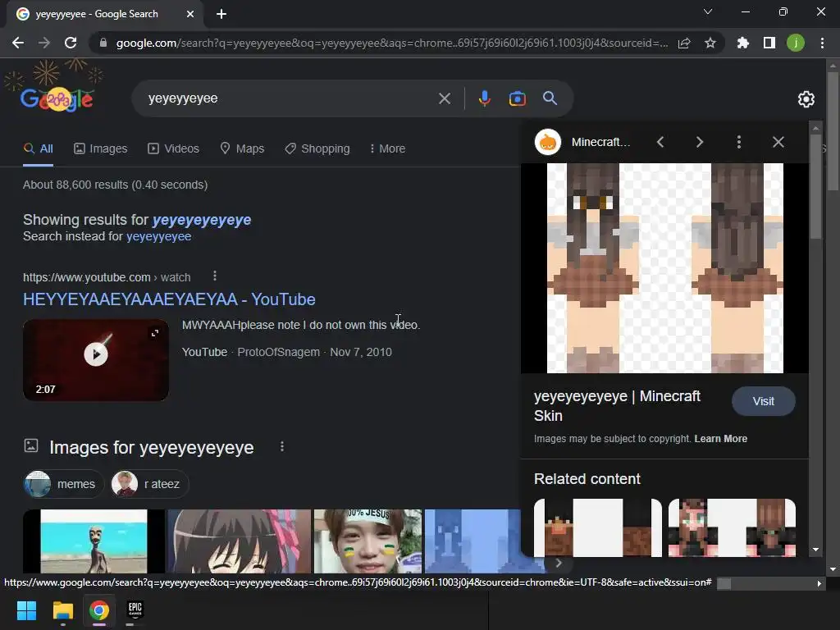
Task: Switch to the Shopping tab
Action: [317, 148]
